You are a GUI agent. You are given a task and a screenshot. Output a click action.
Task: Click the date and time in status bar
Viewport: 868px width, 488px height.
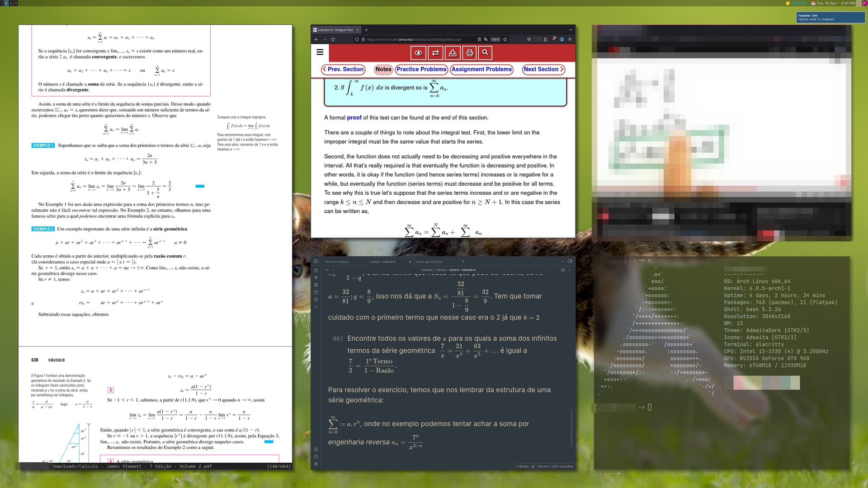pos(833,3)
